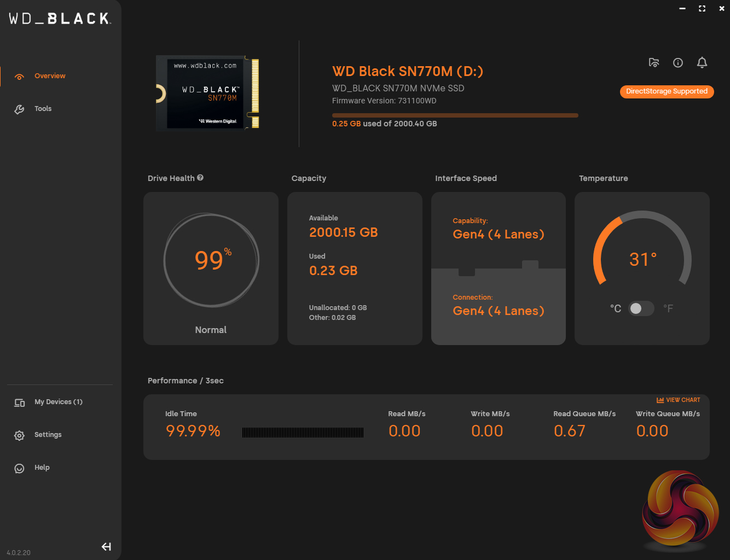Click the Firmware Version 731100WD text
This screenshot has width=730, height=560.
(384, 101)
